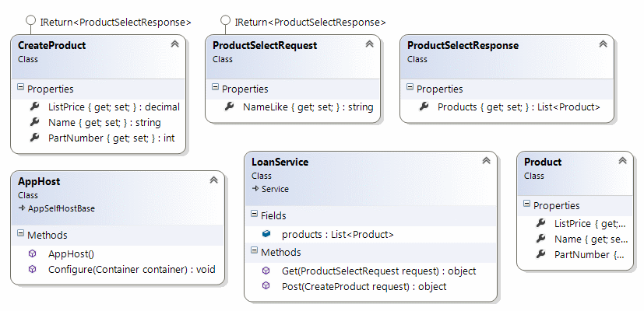Click wrench icon beside ListPrice in CreateProduct
Viewport: 644px width, 311px height.
coord(34,107)
